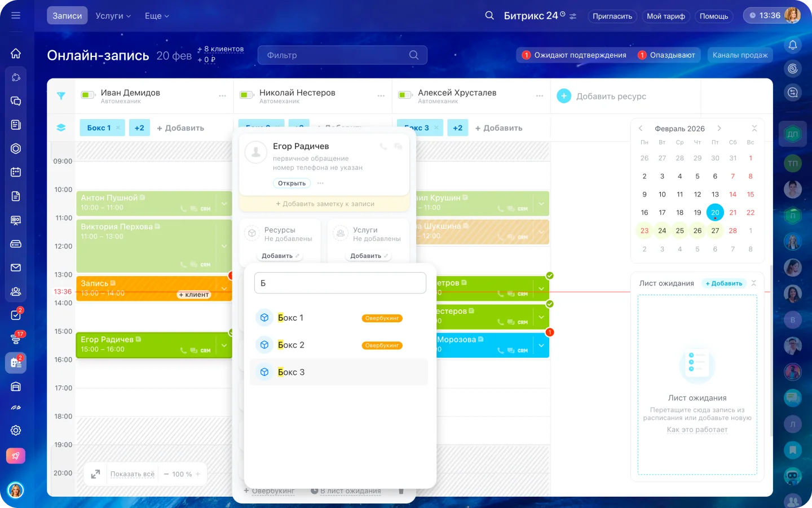
Task: Click the fullscreen expand arrows icon
Action: coord(96,474)
